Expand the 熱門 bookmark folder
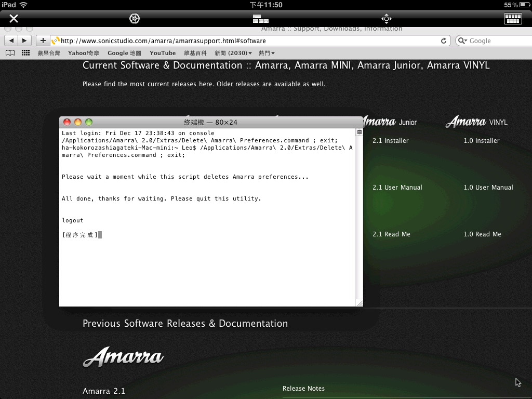The image size is (532, 399). [x=267, y=53]
